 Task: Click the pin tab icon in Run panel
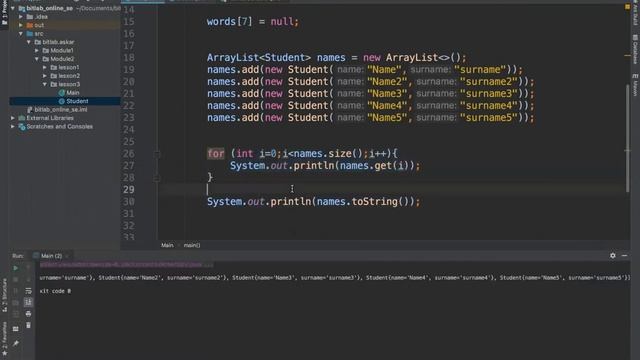[x=16, y=344]
